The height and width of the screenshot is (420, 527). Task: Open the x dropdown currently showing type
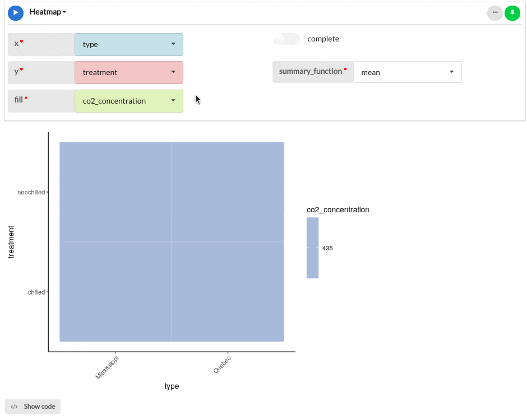tap(128, 44)
